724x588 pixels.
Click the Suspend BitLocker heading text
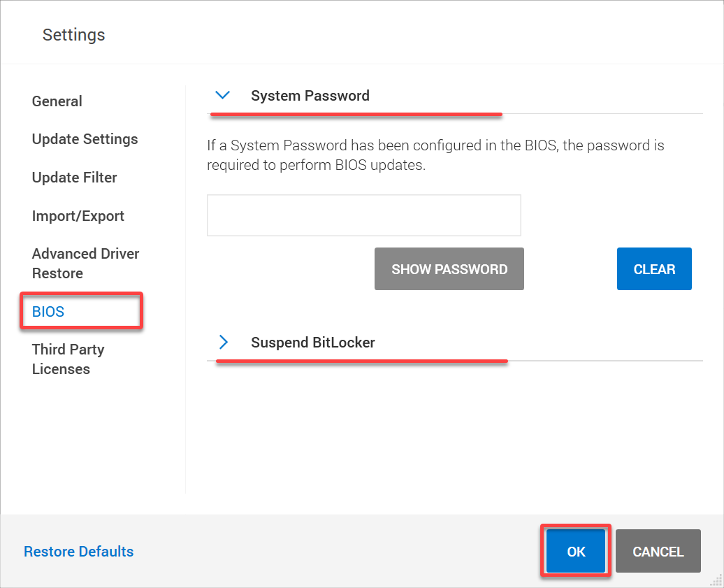(313, 343)
